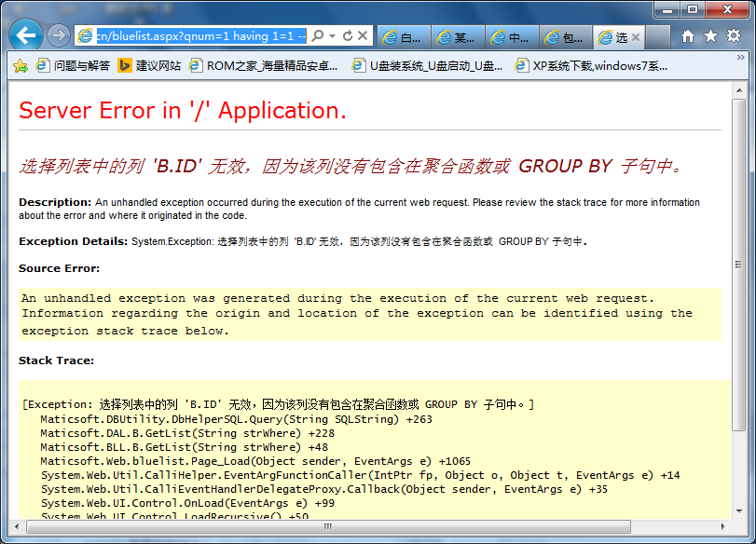Click the vertical scrollbar thumb

(739, 265)
